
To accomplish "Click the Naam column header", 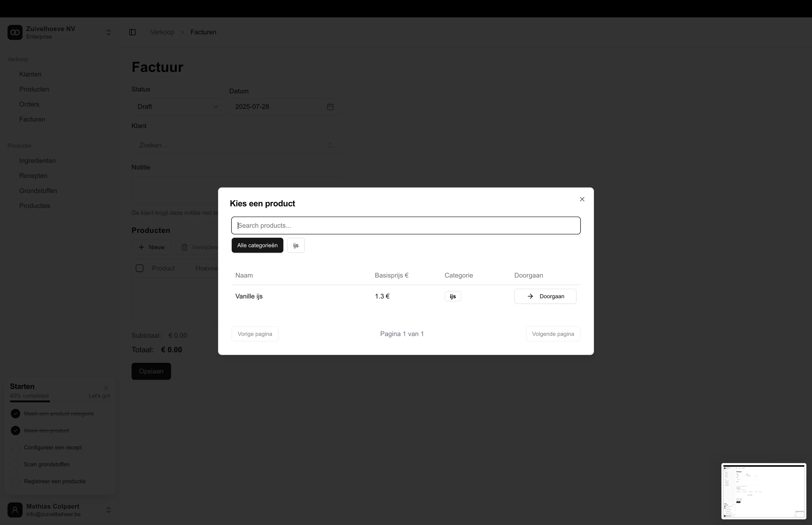I will click(244, 275).
